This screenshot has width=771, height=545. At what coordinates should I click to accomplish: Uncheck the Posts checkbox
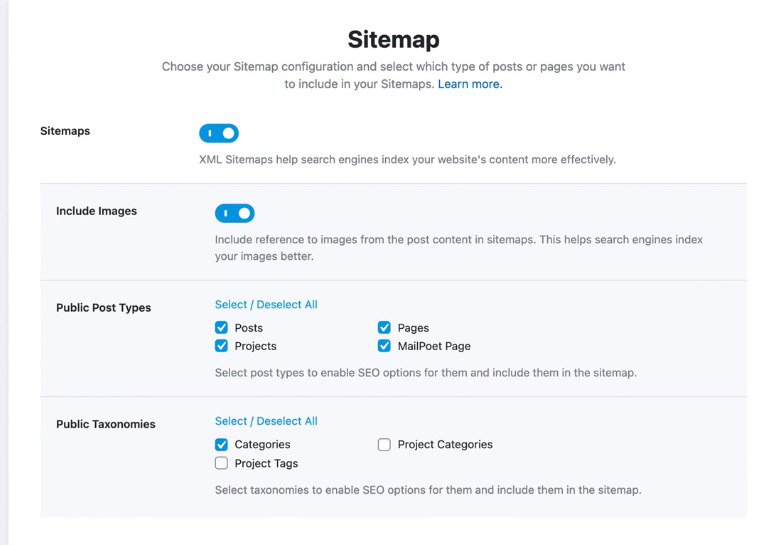[x=221, y=328]
